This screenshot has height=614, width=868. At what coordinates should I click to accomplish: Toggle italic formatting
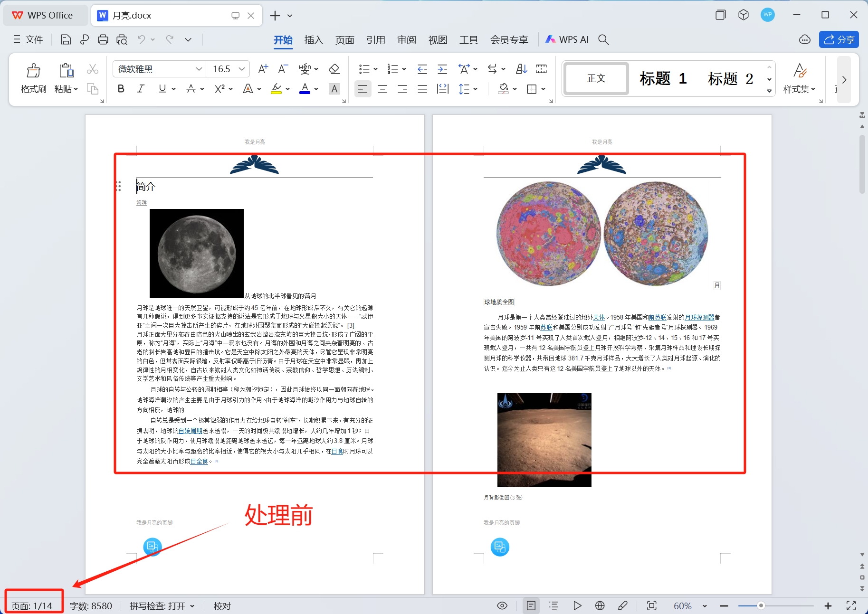[x=140, y=89]
